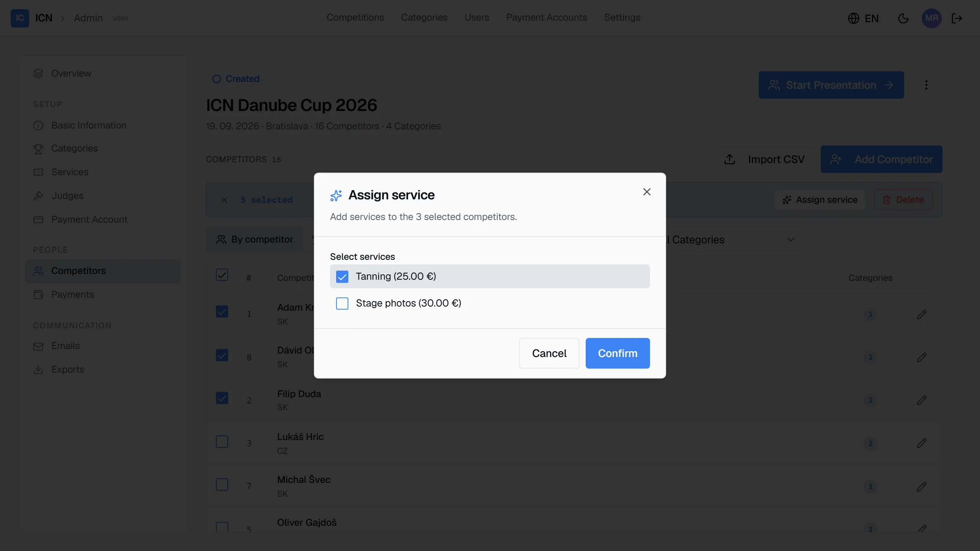Open Settings in top navigation
Viewport: 980px width, 551px height.
tap(622, 18)
